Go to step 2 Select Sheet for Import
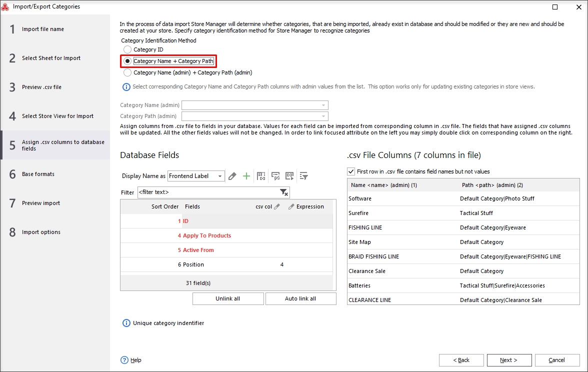Viewport: 588px width, 372px height. point(55,58)
